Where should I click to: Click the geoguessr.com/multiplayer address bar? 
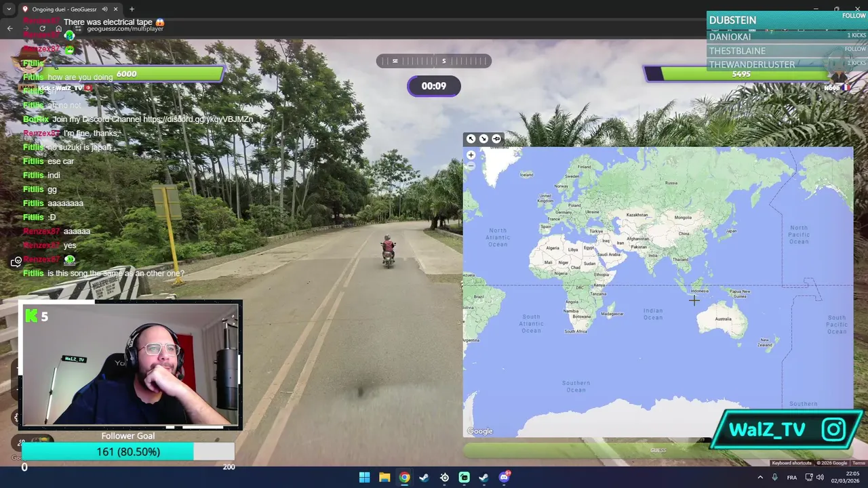[125, 29]
